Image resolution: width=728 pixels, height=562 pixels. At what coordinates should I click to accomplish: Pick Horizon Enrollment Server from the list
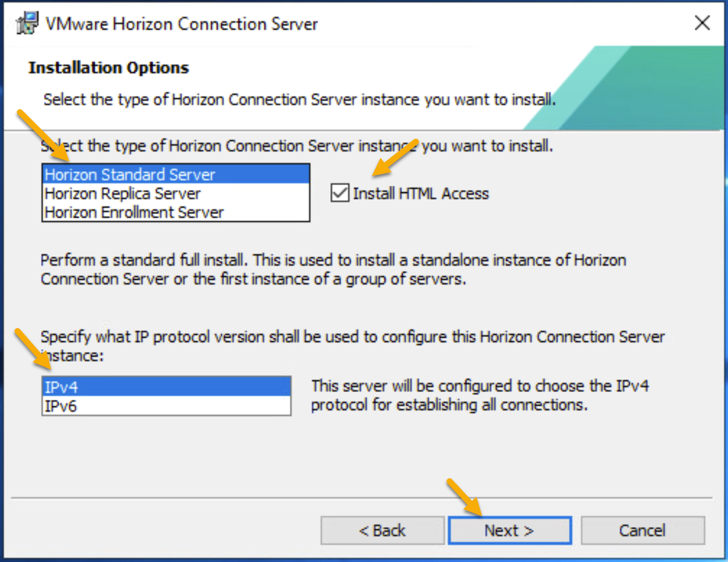click(176, 212)
